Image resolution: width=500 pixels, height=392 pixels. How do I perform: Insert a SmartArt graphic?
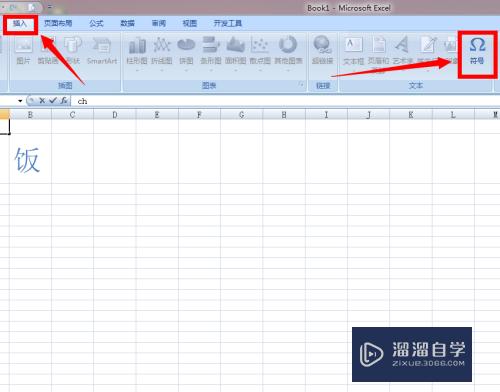(102, 50)
